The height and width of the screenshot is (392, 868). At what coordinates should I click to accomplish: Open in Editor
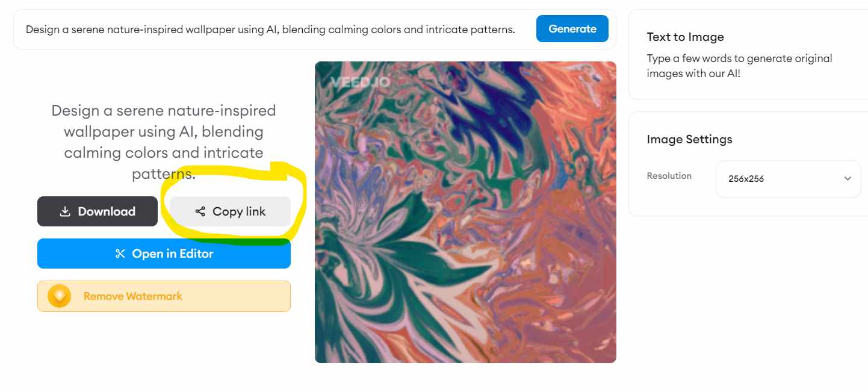pyautogui.click(x=164, y=254)
